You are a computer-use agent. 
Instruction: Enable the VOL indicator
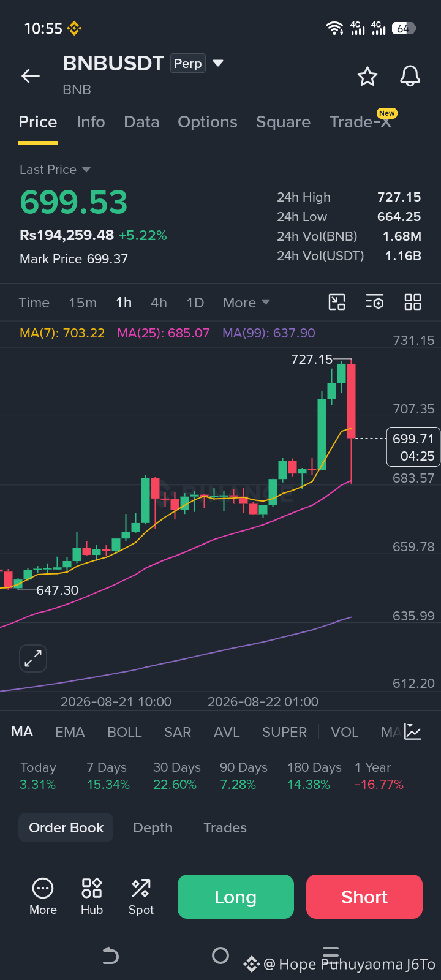click(x=344, y=732)
